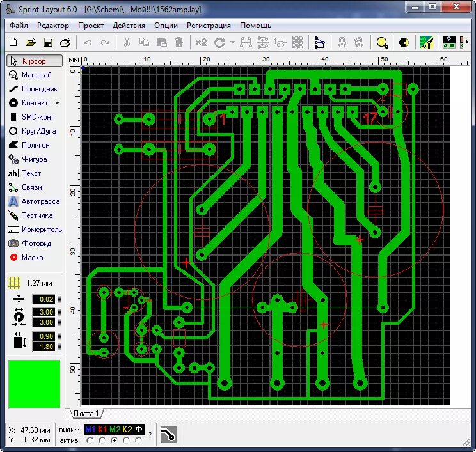Print the board via printer icon
This screenshot has width=476, height=452.
[x=65, y=42]
